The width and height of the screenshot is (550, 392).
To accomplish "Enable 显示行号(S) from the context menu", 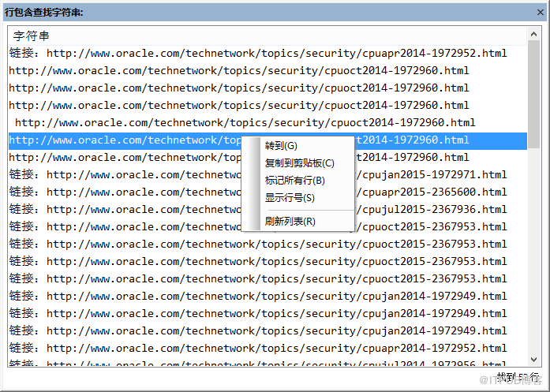I will pyautogui.click(x=298, y=198).
